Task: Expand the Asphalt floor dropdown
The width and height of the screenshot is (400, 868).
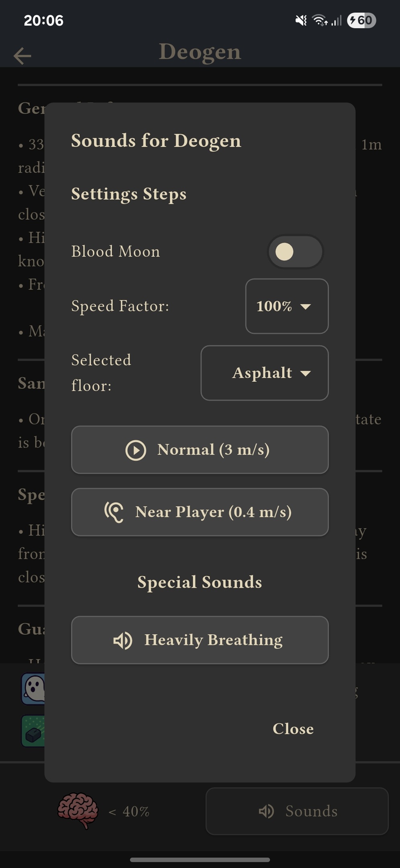Action: [265, 373]
